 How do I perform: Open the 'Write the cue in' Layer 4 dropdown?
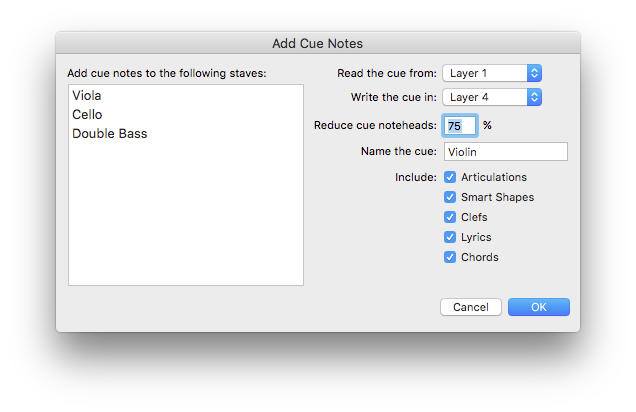coord(492,97)
